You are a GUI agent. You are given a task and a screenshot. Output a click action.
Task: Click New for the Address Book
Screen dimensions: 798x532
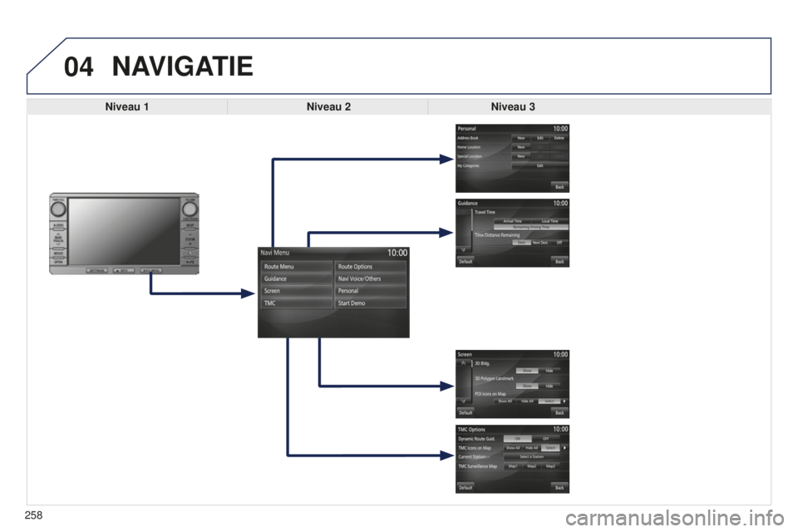pyautogui.click(x=521, y=138)
